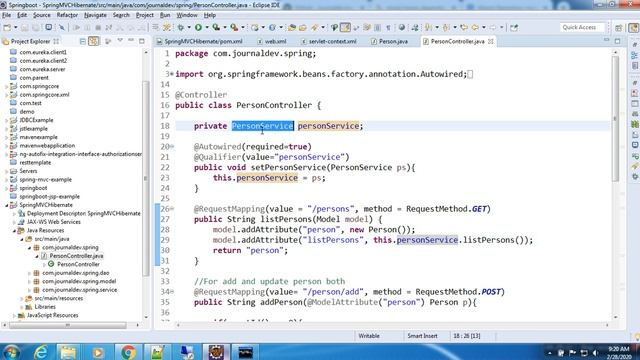The height and width of the screenshot is (360, 640).
Task: Collapse the addPerson method at line 34
Action: pyautogui.click(x=171, y=292)
